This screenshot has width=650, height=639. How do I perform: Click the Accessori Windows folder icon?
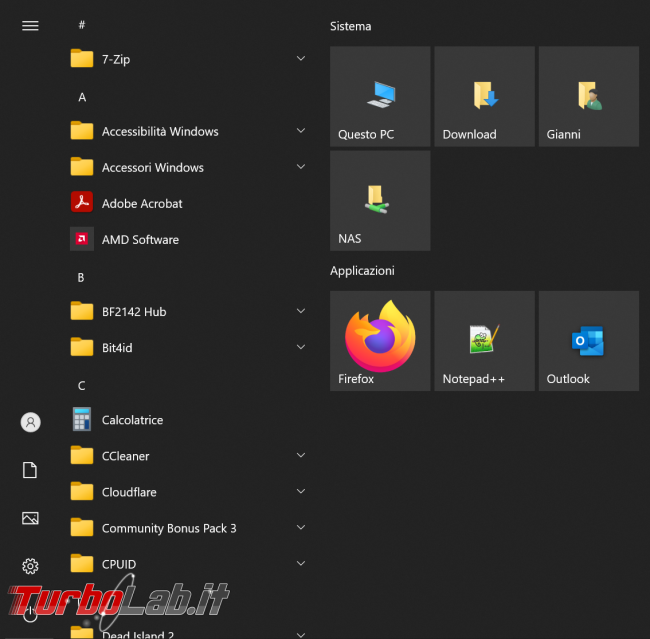(x=82, y=167)
